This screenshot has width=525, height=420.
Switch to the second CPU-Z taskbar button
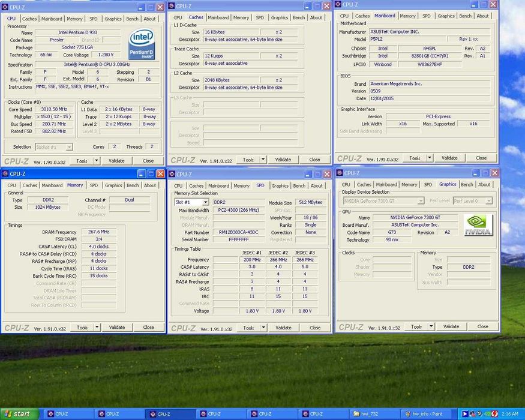point(119,414)
